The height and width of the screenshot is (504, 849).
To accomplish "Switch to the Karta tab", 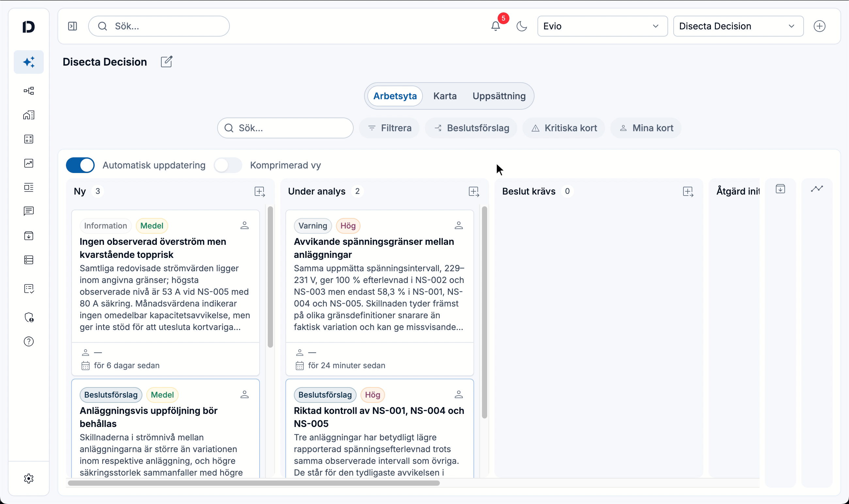I will [x=445, y=96].
